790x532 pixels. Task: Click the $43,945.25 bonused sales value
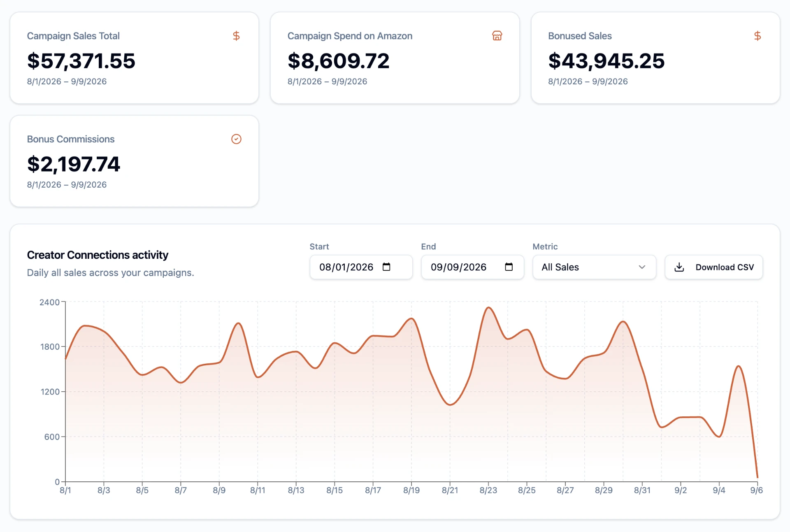coord(606,61)
